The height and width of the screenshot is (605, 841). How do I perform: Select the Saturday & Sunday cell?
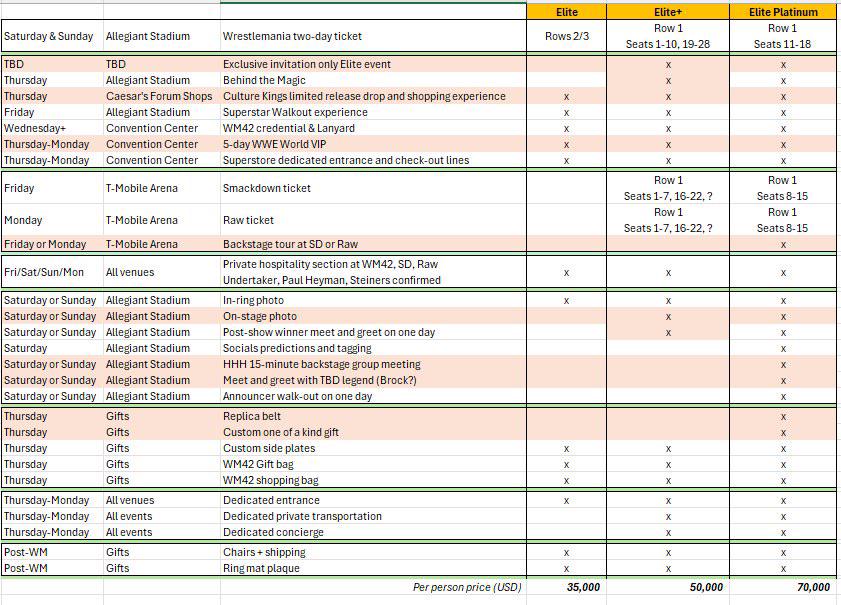(52, 36)
